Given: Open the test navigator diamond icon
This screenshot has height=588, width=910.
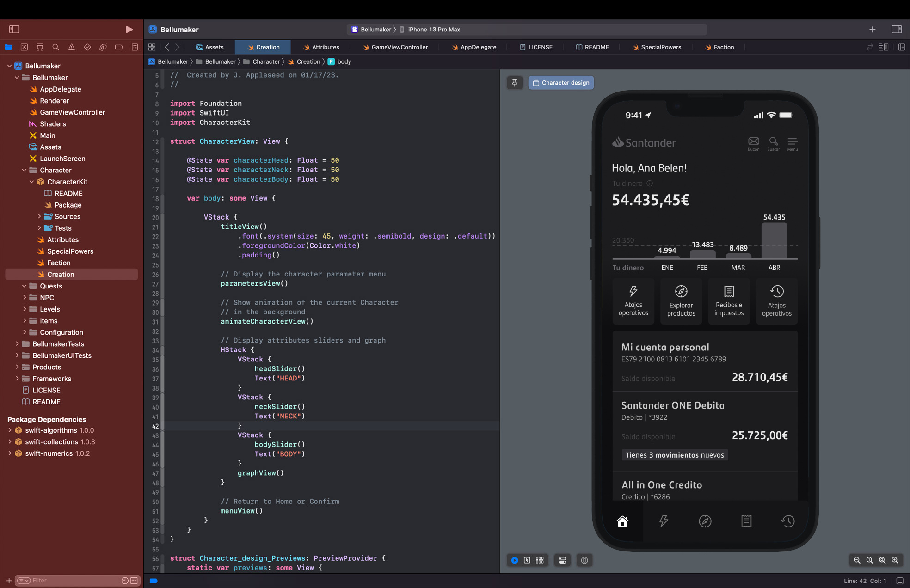Looking at the screenshot, I should click(87, 47).
